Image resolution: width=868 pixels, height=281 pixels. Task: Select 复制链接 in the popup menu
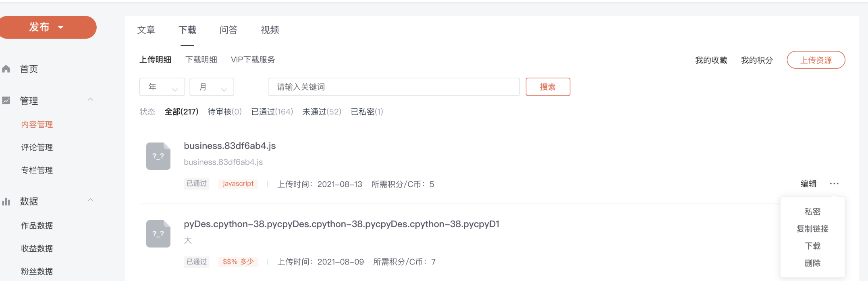coord(812,229)
